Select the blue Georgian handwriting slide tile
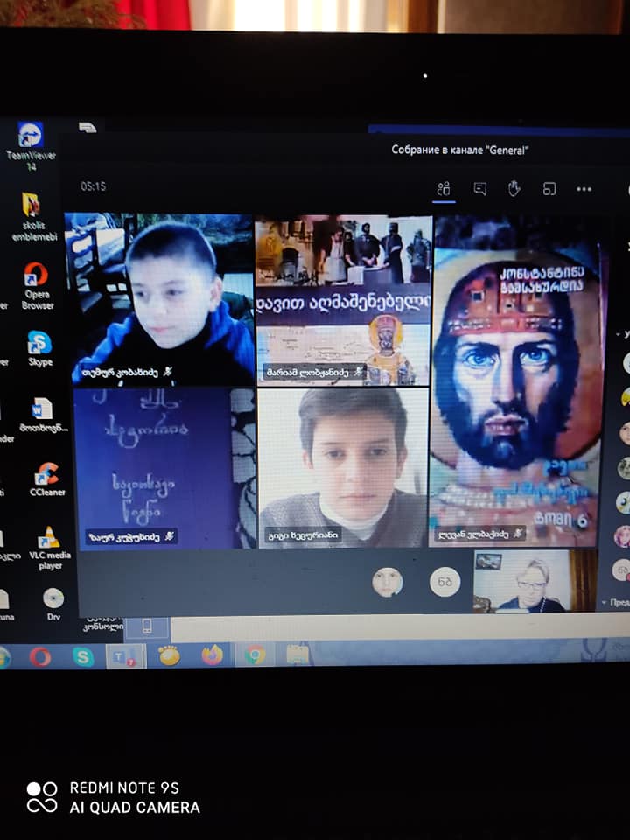Viewport: 630px width, 840px height. pyautogui.click(x=164, y=467)
